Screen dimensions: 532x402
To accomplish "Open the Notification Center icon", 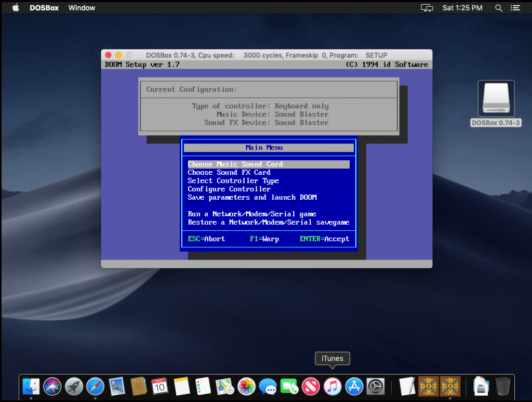I will (515, 7).
